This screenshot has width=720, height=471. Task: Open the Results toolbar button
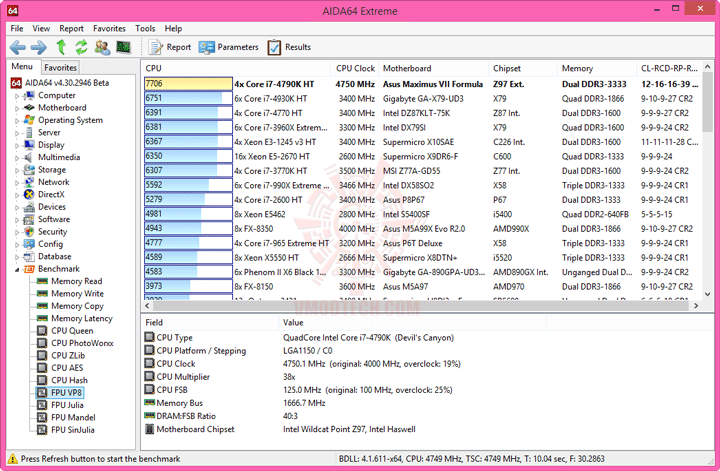point(289,47)
